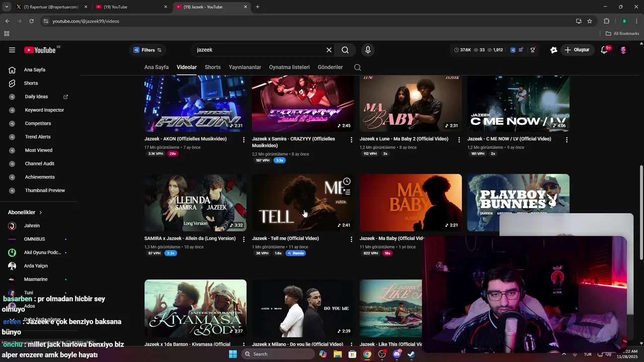The image size is (644, 362).
Task: Add Tell me to Watch Later clock icon
Action: [347, 182]
